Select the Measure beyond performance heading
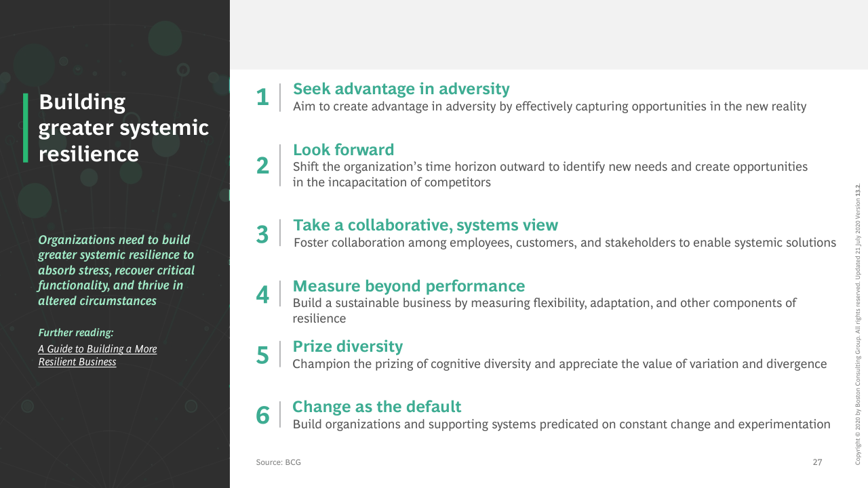This screenshot has height=488, width=868. pyautogui.click(x=408, y=286)
